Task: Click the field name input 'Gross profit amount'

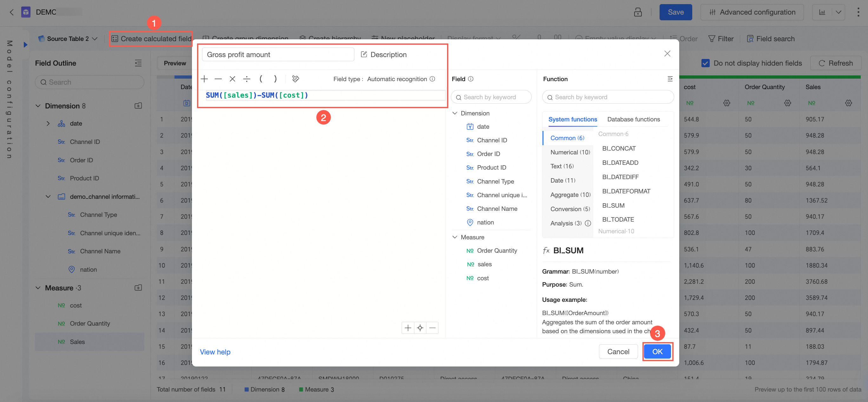Action: tap(278, 54)
